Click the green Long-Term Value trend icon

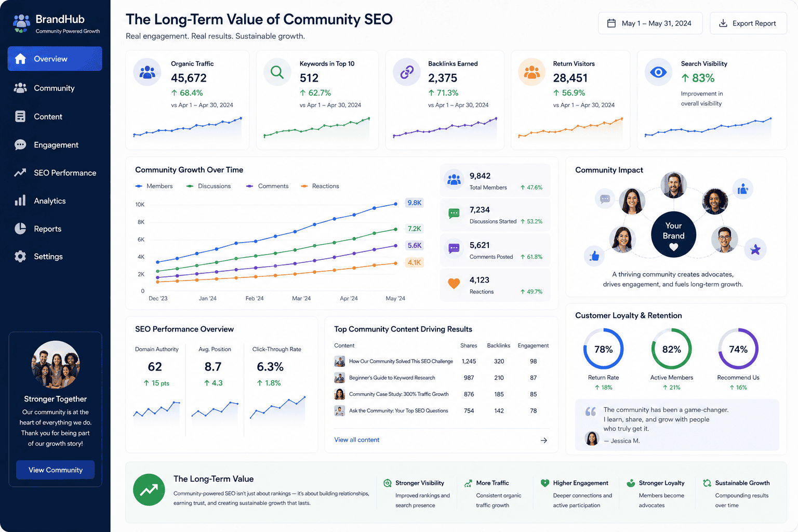(149, 489)
